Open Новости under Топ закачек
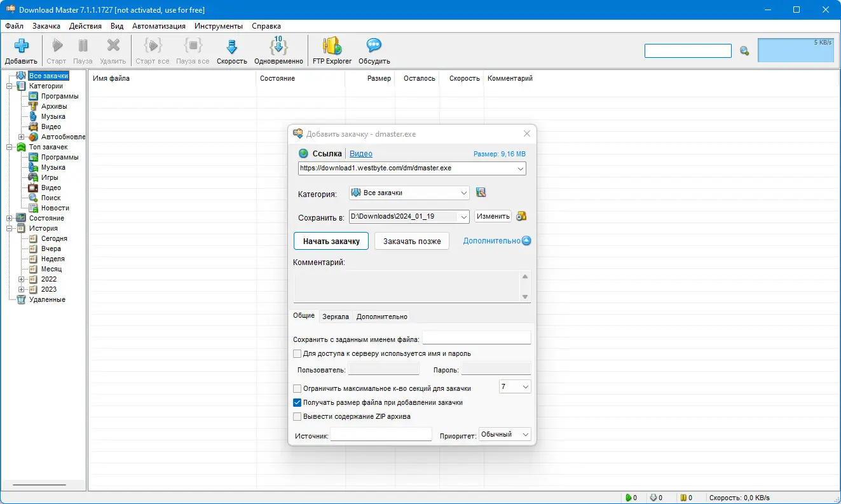This screenshot has width=841, height=504. pos(55,208)
